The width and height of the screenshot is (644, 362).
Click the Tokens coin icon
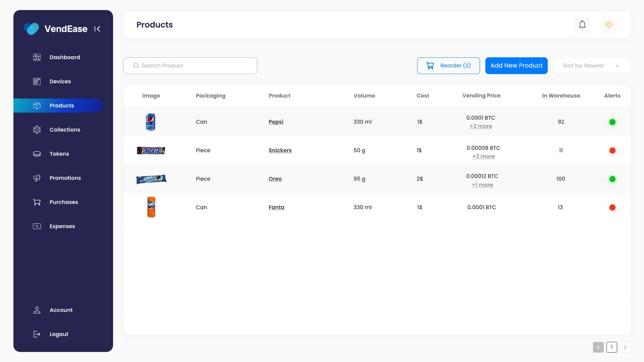point(37,154)
